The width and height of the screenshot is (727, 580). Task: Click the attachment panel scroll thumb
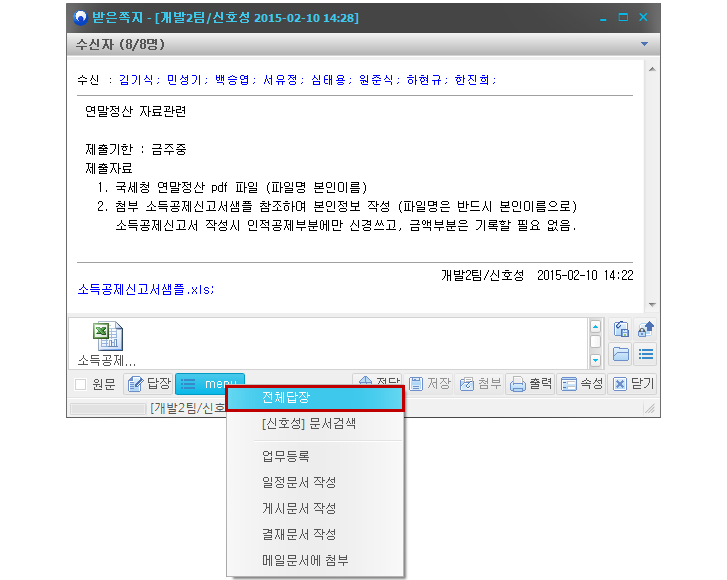[x=595, y=342]
